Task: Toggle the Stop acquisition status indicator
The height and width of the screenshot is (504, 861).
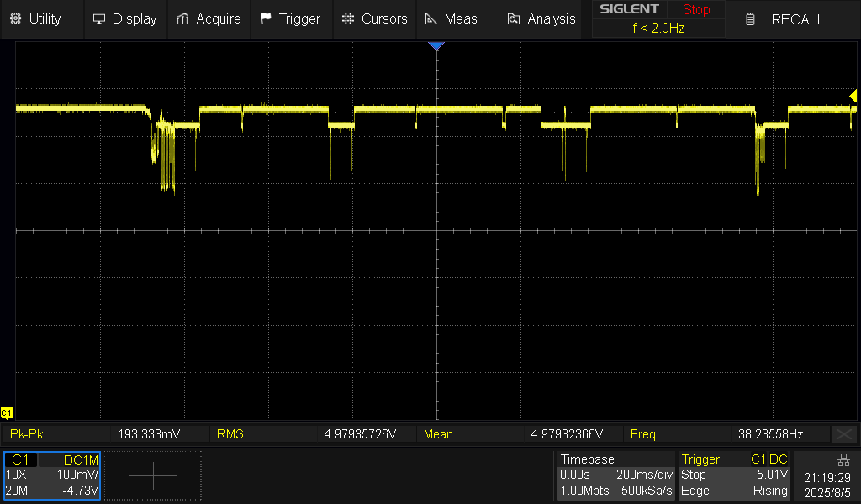Action: [695, 10]
